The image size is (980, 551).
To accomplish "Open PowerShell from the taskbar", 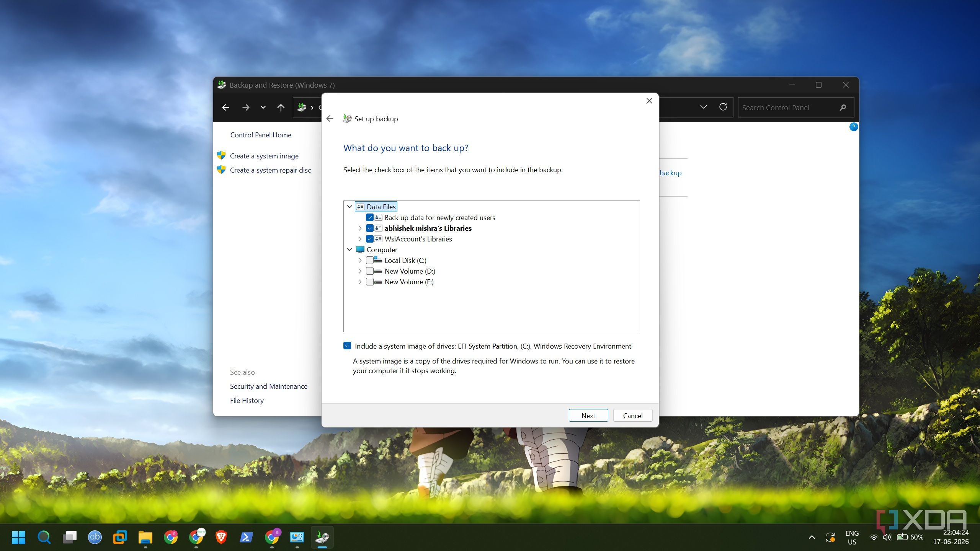I will pyautogui.click(x=247, y=537).
